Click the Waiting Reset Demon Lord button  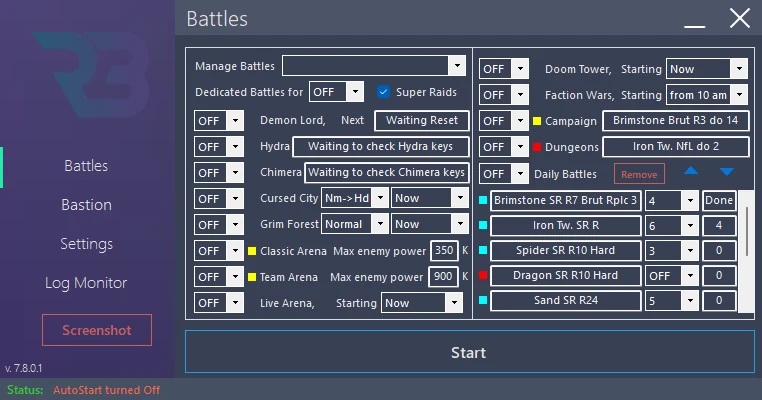[422, 121]
